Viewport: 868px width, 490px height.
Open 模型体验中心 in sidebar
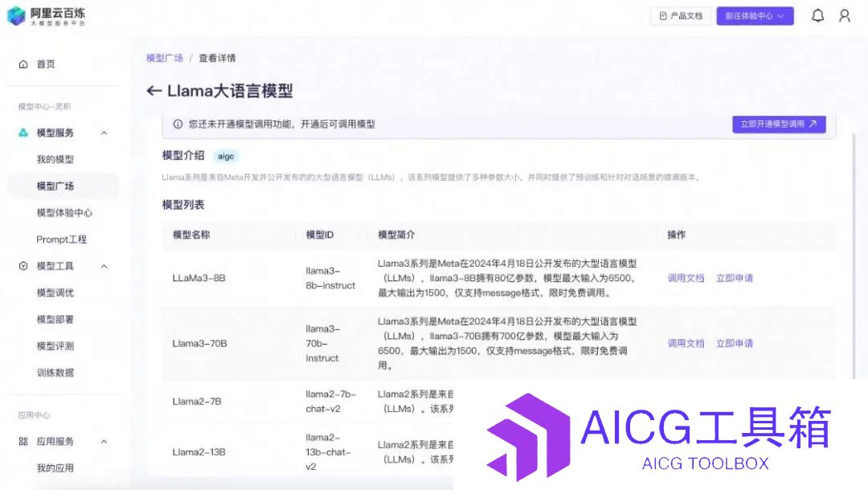click(x=64, y=212)
